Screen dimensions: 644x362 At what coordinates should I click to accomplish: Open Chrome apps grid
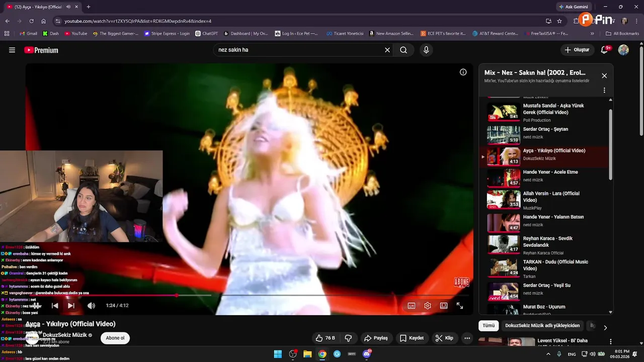coord(7,34)
